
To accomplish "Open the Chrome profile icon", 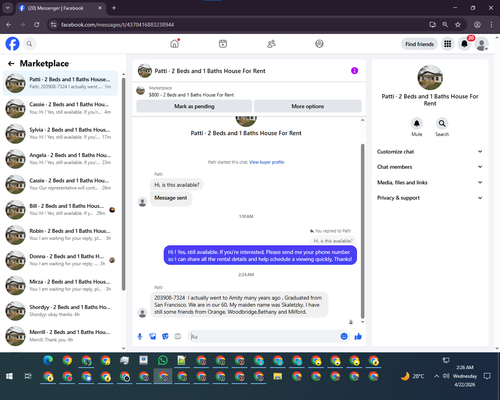I will click(477, 25).
